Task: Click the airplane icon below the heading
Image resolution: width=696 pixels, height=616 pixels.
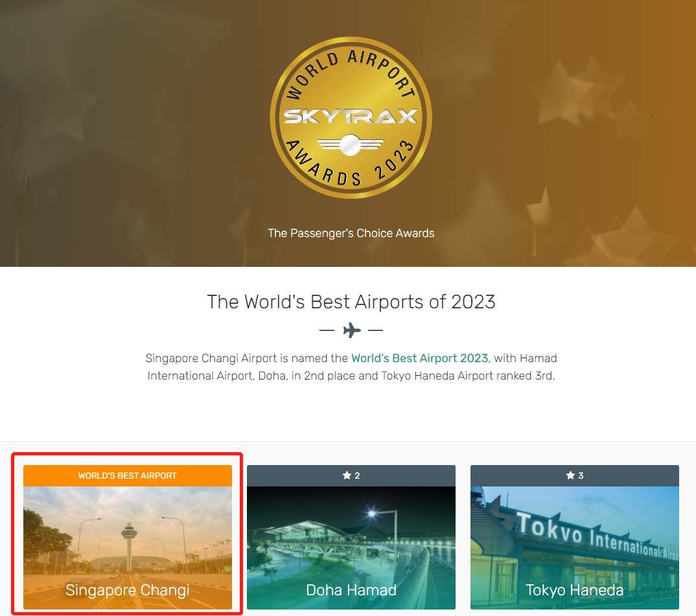Action: coord(351,330)
